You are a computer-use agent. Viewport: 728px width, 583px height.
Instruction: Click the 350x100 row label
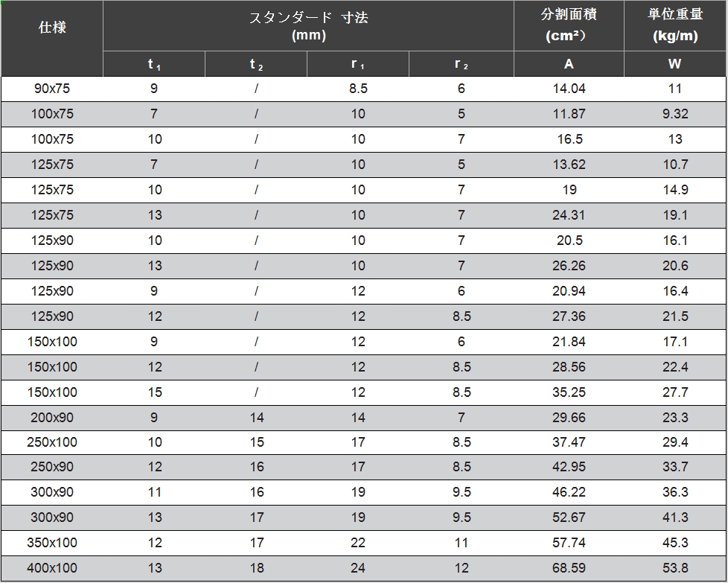(x=52, y=543)
